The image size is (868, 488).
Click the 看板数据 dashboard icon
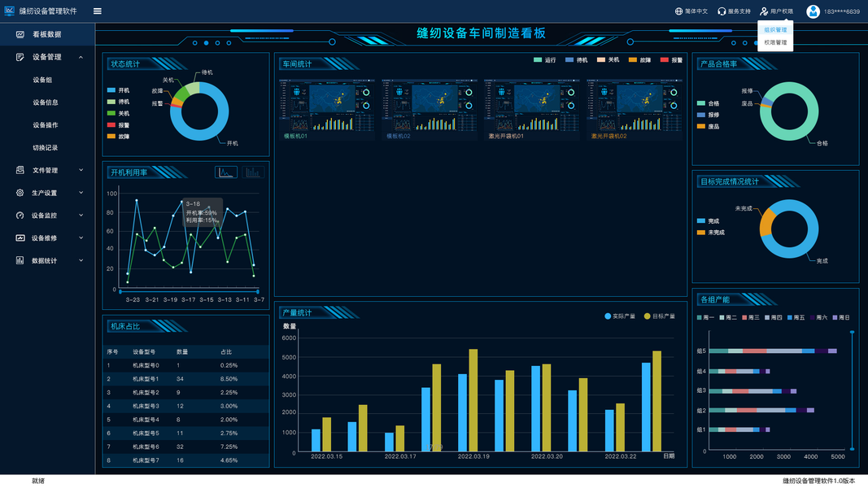click(20, 34)
